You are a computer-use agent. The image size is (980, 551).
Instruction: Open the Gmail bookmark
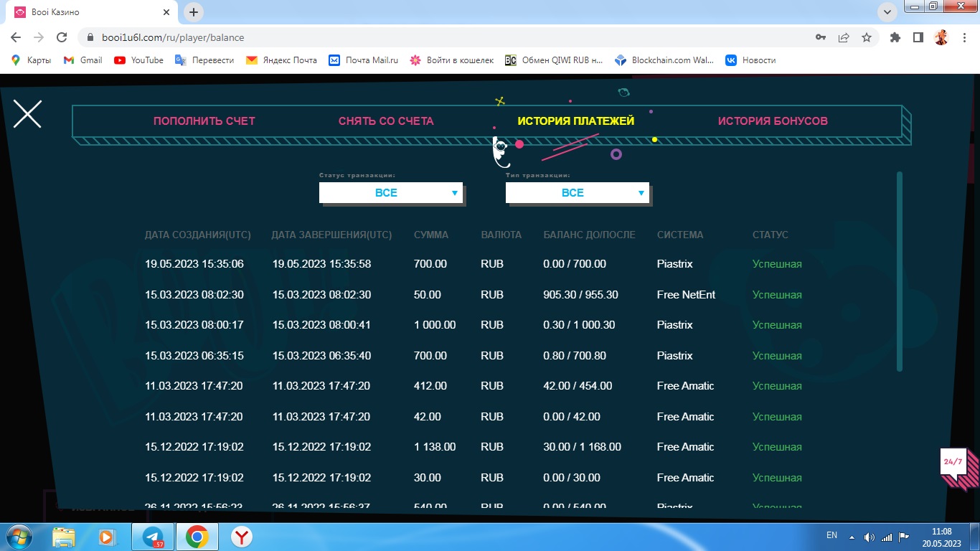pos(83,60)
